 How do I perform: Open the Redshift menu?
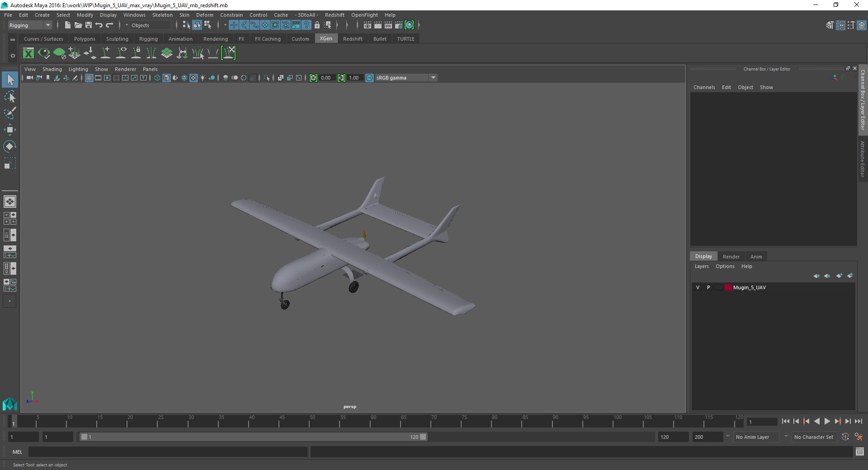tap(335, 15)
